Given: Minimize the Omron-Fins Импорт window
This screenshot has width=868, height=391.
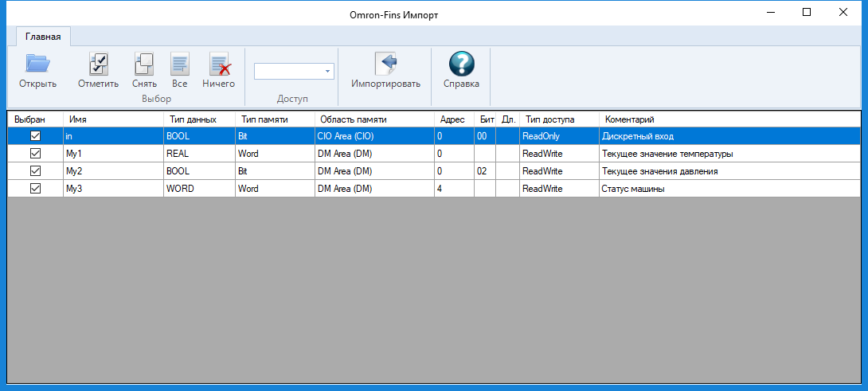Looking at the screenshot, I should [771, 12].
